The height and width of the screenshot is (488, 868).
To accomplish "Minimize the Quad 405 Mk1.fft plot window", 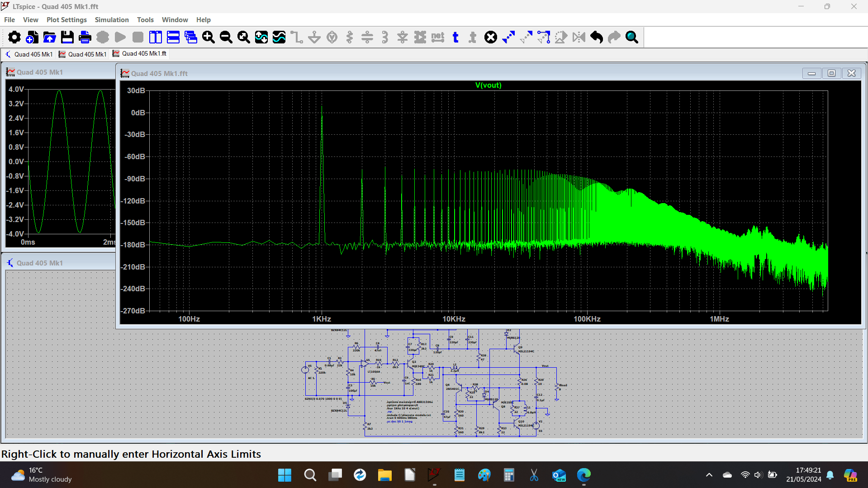I will click(x=811, y=73).
